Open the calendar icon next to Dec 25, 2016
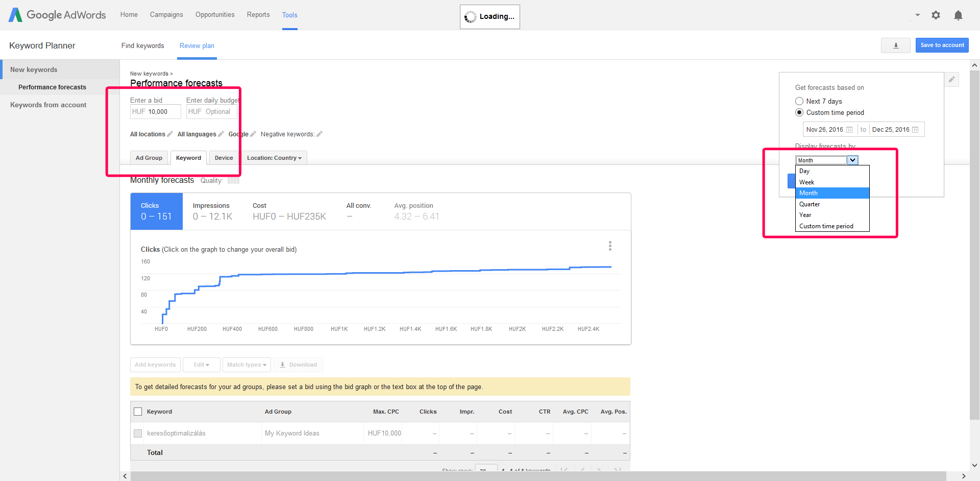The image size is (980, 481). (915, 130)
